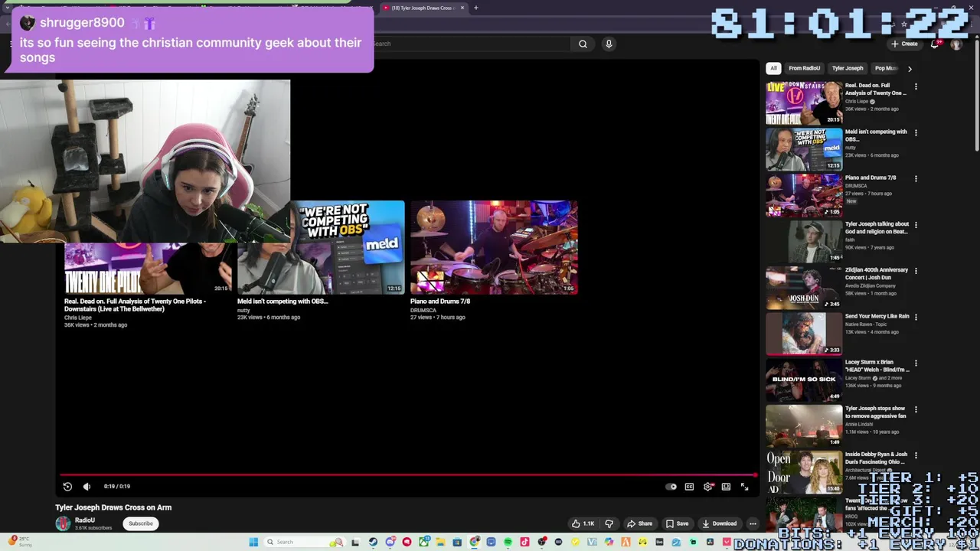Open options for Piano and Drums 7/8 sidebar video
Image resolution: width=980 pixels, height=551 pixels.
click(916, 178)
